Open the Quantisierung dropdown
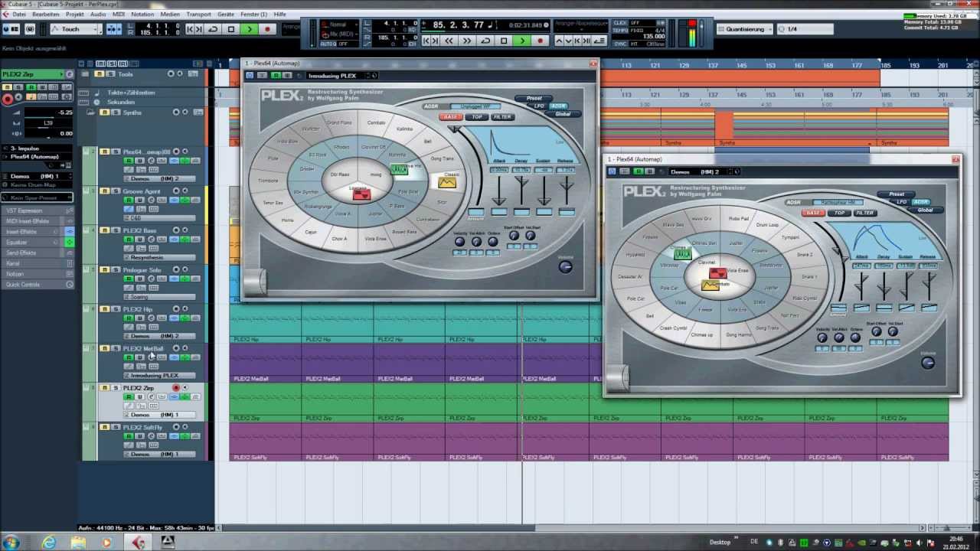Screen dimensions: 980x551 [746, 29]
